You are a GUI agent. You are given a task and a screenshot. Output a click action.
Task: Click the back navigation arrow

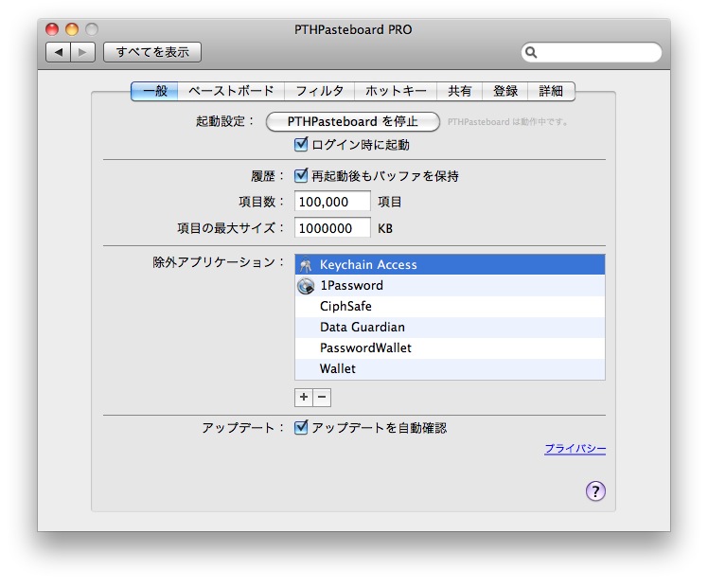pyautogui.click(x=59, y=52)
